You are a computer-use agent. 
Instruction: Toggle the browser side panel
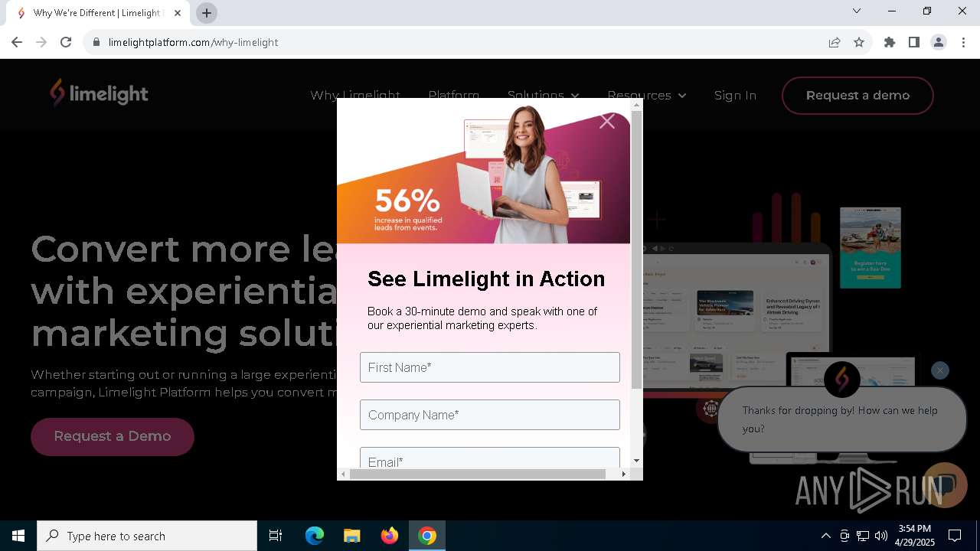[x=914, y=42]
